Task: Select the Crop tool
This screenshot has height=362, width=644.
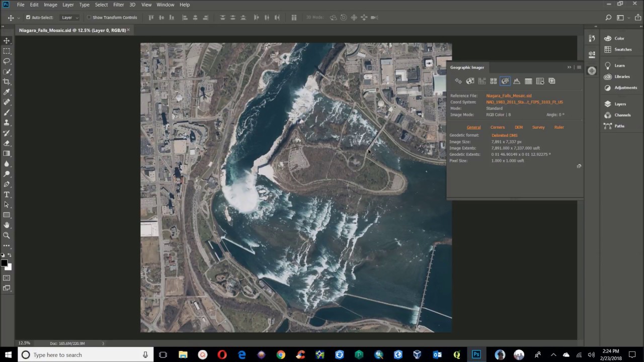Action: click(7, 81)
